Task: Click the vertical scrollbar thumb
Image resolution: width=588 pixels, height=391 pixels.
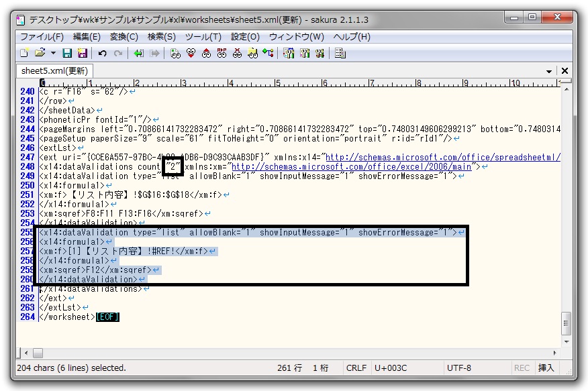Action: 567,323
